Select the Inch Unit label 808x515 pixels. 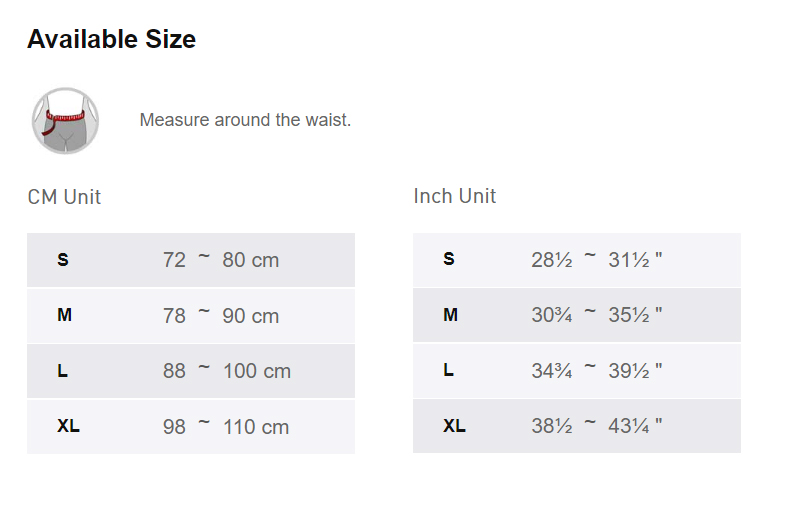coord(454,196)
